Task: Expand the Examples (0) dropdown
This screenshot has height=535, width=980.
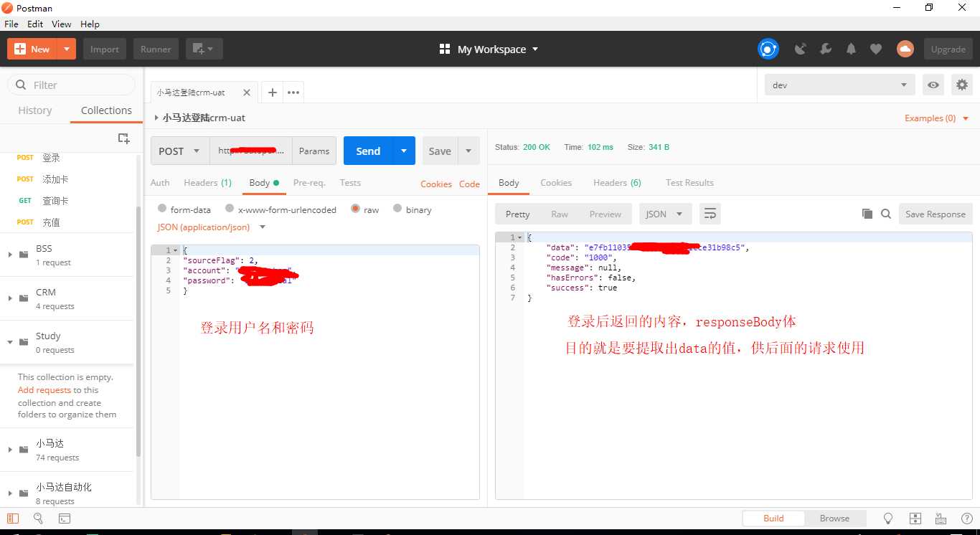Action: point(936,118)
